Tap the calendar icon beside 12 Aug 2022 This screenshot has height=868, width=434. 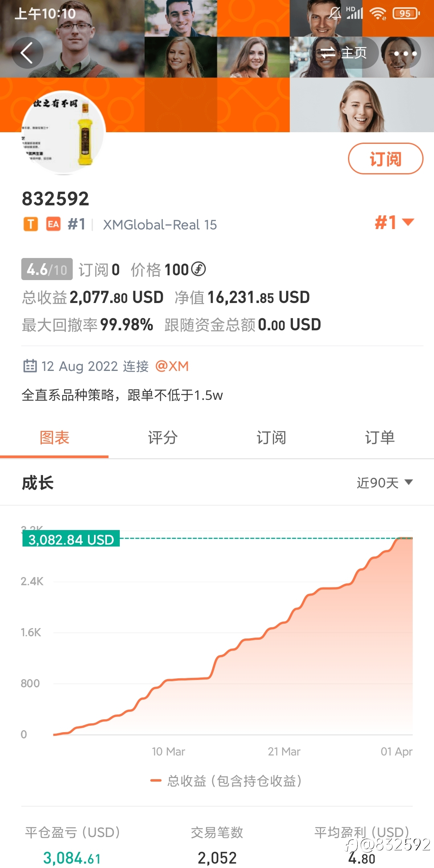30,366
